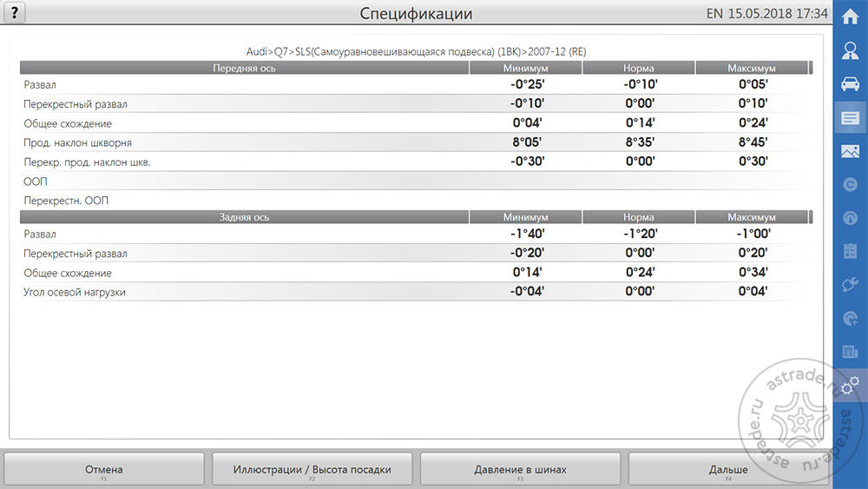Select rear axle Общее схождение row label
868x489 pixels.
68,273
